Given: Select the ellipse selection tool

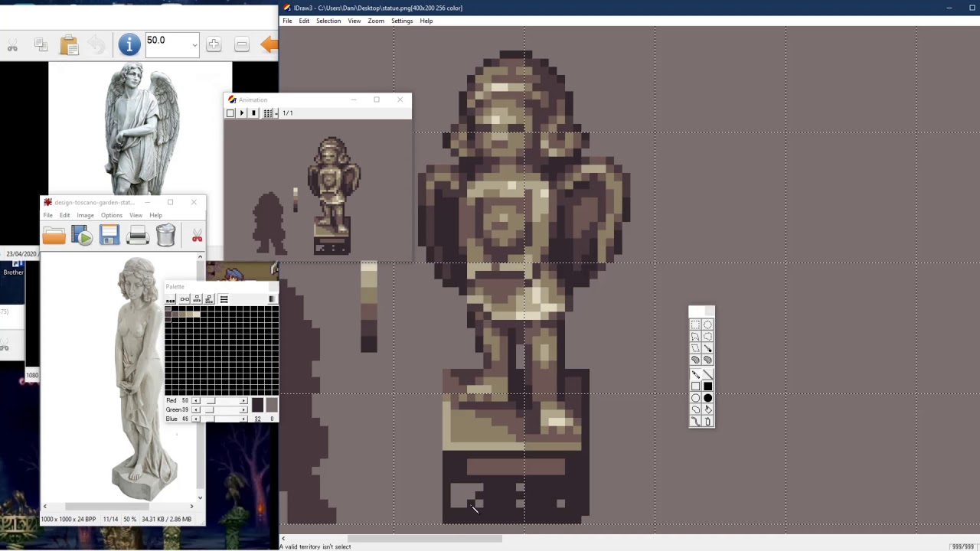Looking at the screenshot, I should (708, 324).
